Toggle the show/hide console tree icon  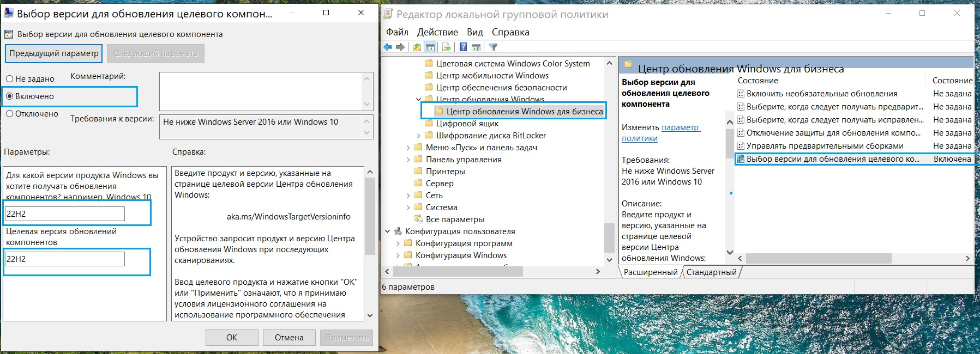coord(430,47)
